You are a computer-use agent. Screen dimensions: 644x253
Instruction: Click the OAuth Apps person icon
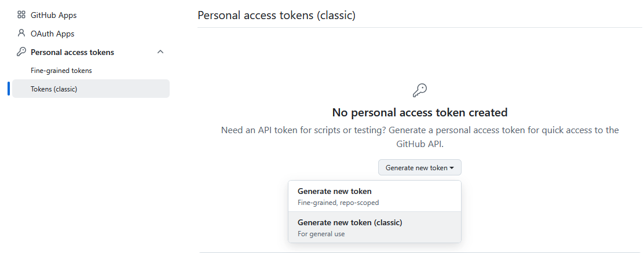click(x=21, y=34)
